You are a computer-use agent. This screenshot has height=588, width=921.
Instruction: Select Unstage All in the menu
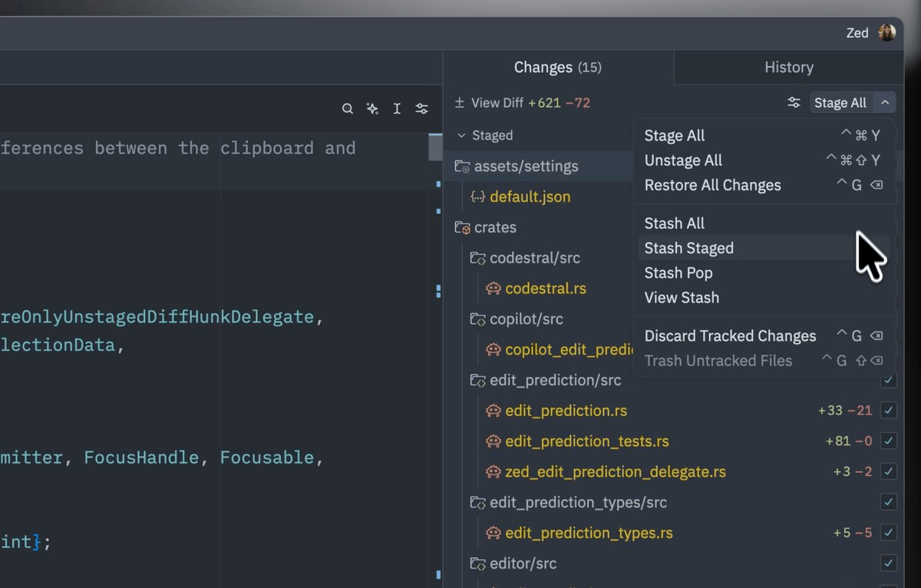tap(764, 160)
